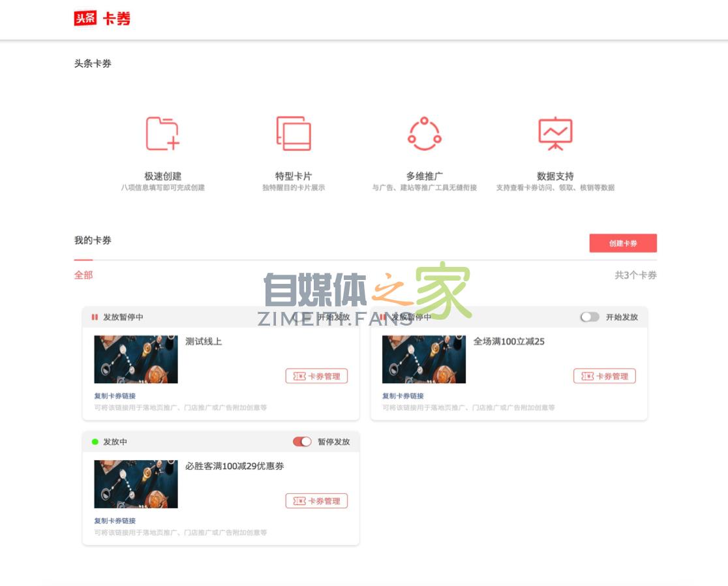Open 卡券管理 for 全场满100立减25 coupon
Image resolution: width=728 pixels, height=586 pixels.
point(604,376)
